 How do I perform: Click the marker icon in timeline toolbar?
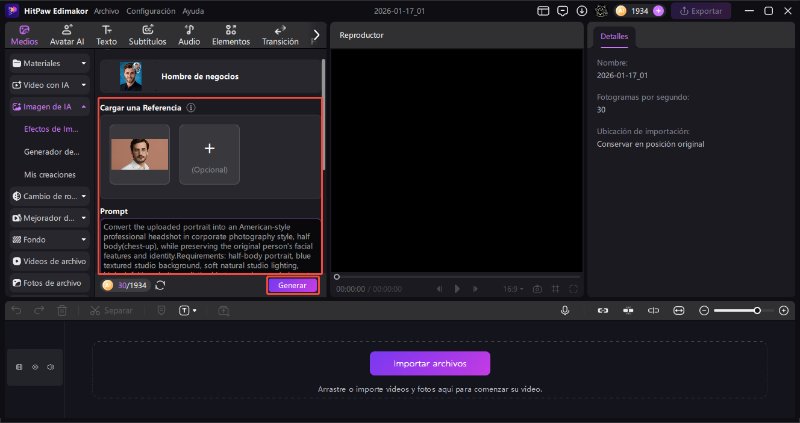pos(161,310)
